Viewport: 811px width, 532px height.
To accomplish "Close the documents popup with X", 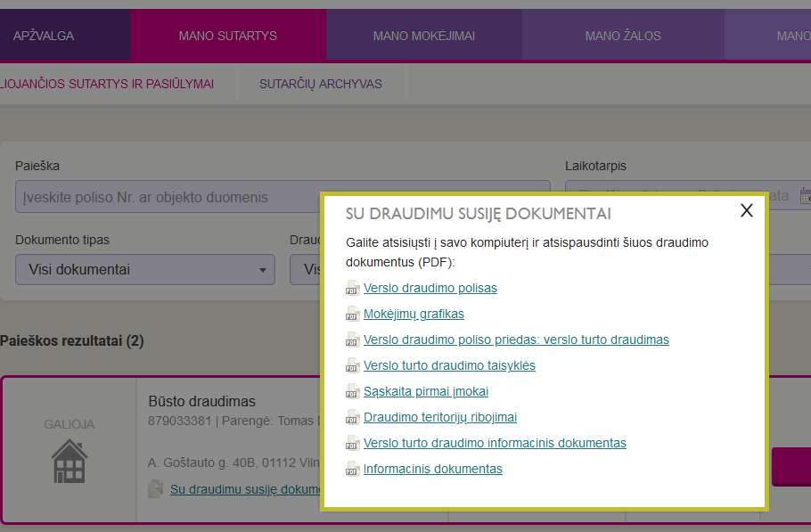I will (x=746, y=210).
